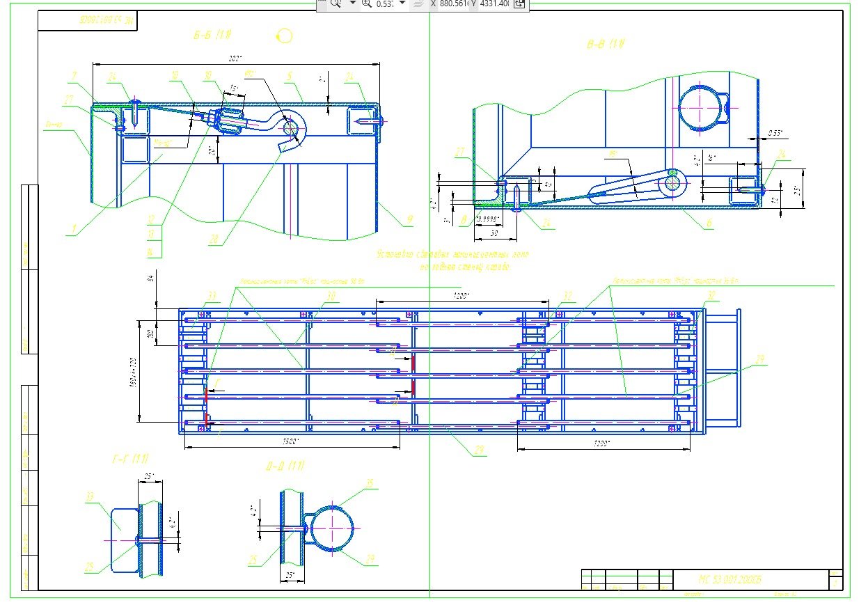Click the 1500 dimension in plan view

(290, 442)
